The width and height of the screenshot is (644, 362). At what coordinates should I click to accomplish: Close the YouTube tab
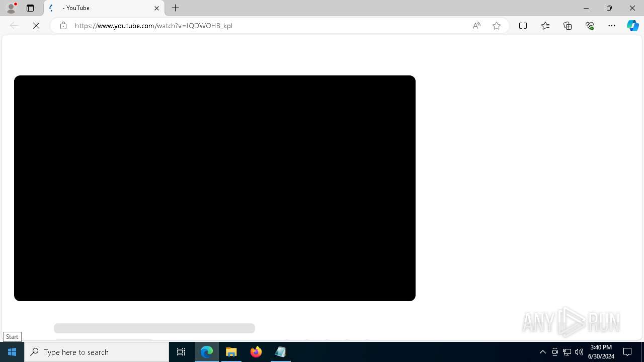click(156, 8)
